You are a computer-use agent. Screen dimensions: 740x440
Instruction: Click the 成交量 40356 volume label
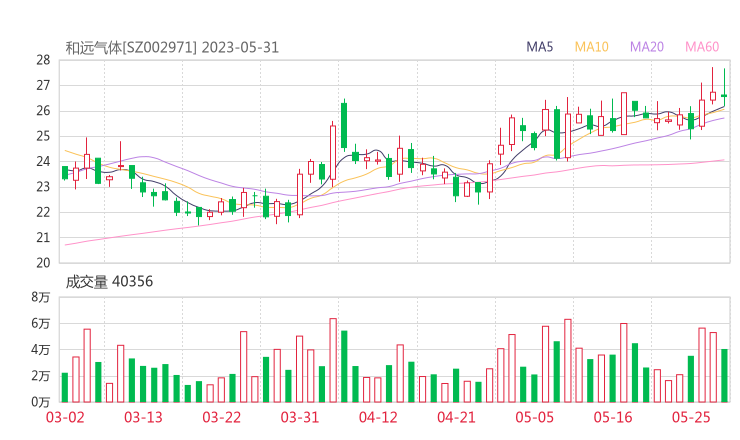point(109,282)
